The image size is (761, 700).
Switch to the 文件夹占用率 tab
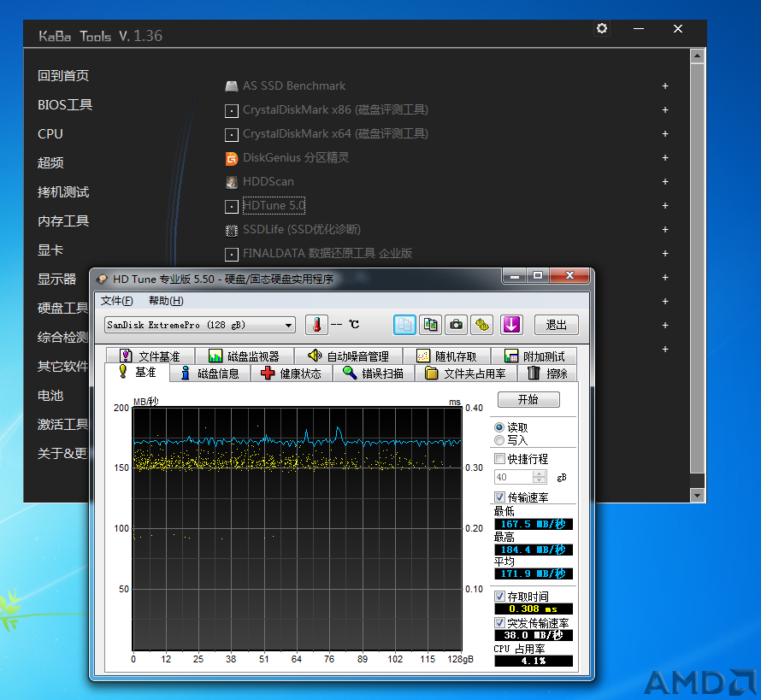466,373
